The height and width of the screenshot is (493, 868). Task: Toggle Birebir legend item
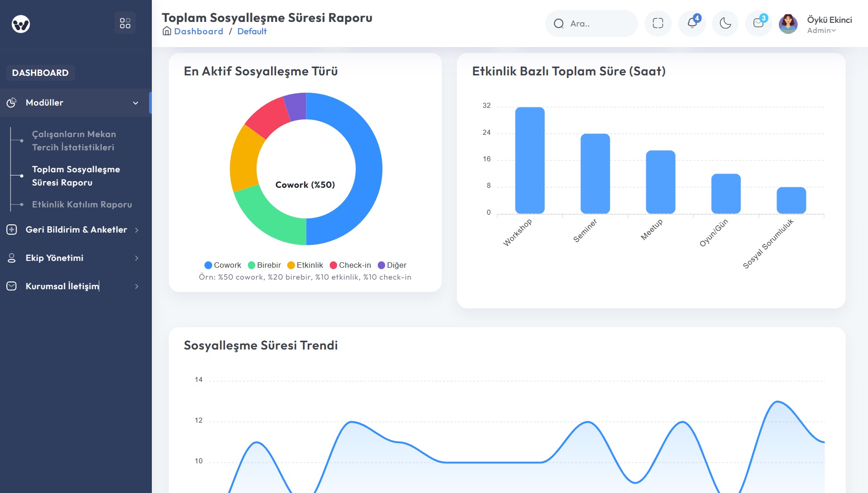[264, 265]
